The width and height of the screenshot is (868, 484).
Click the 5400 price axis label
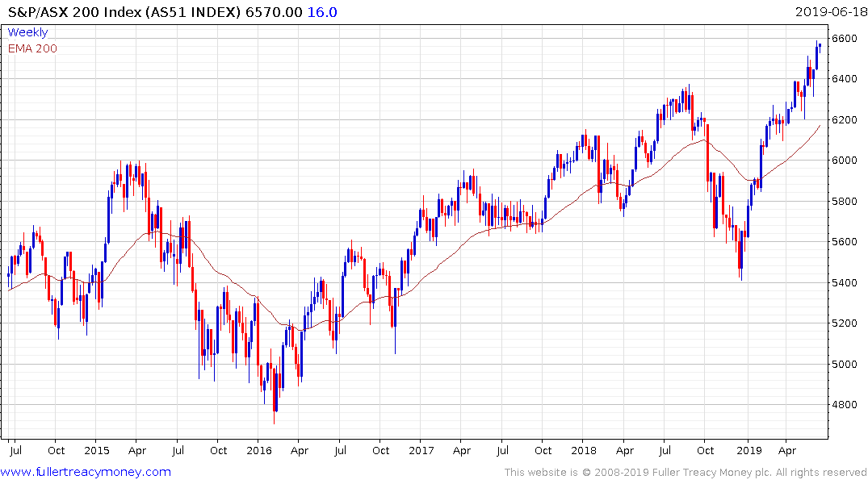[x=845, y=282]
